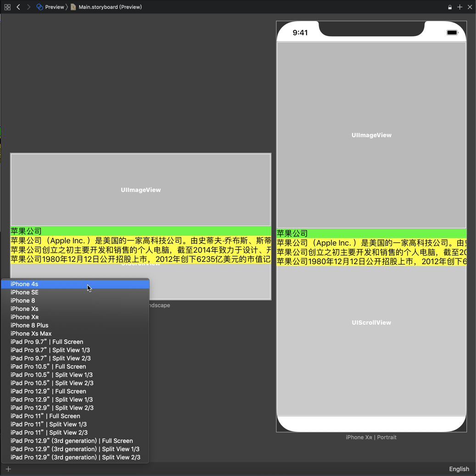Select iPad Pro 12.9" Full Screen

[75, 391]
